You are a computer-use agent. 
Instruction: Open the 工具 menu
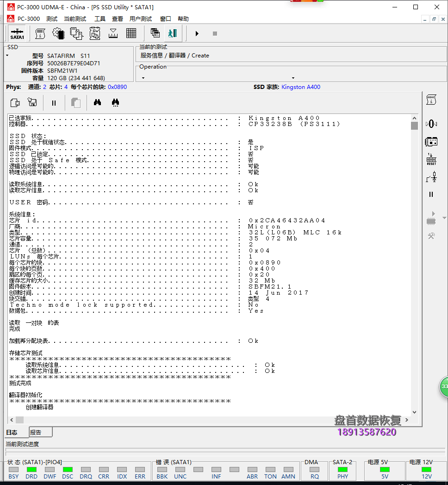click(100, 19)
